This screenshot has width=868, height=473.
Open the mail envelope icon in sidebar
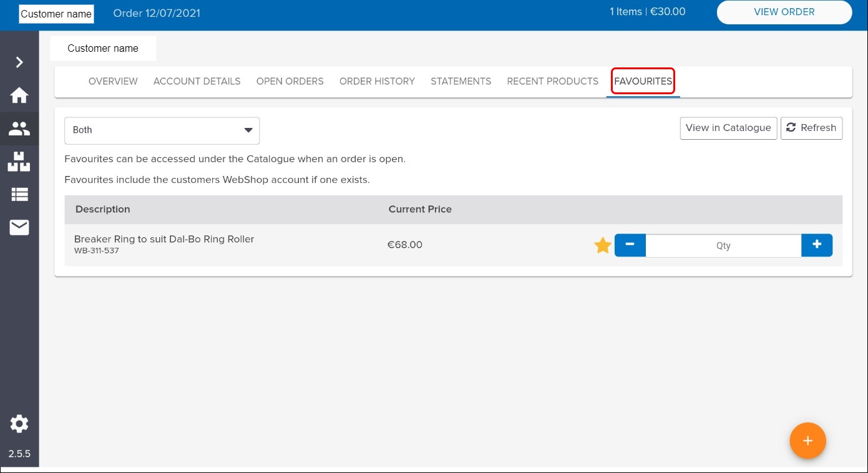[19, 228]
